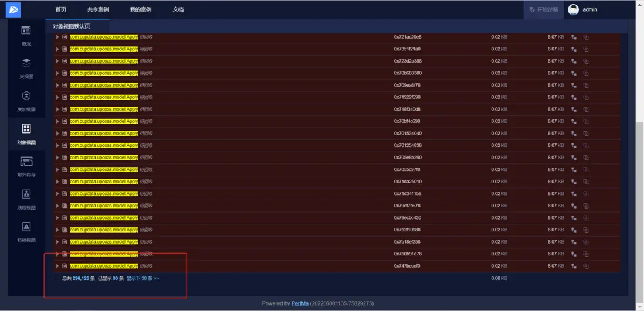Screen dimensions: 644x311
Task: Click reference-path icon for row 0x721ac20e8
Action: (574, 37)
